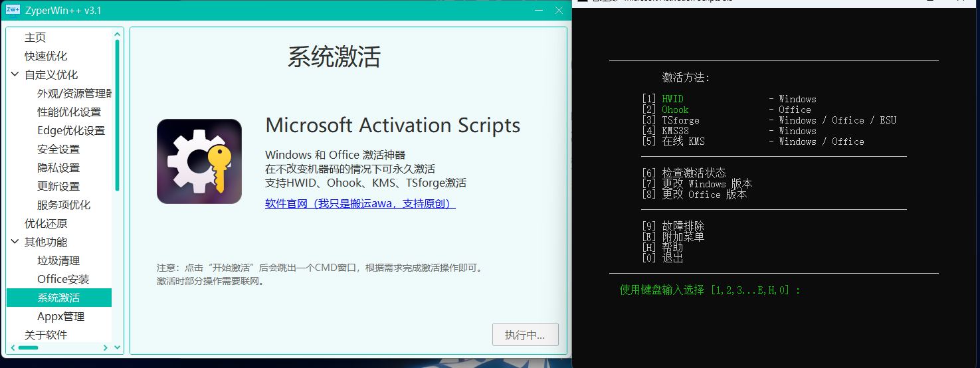Click the 系统激活 page heading
The width and height of the screenshot is (980, 368).
pos(334,57)
